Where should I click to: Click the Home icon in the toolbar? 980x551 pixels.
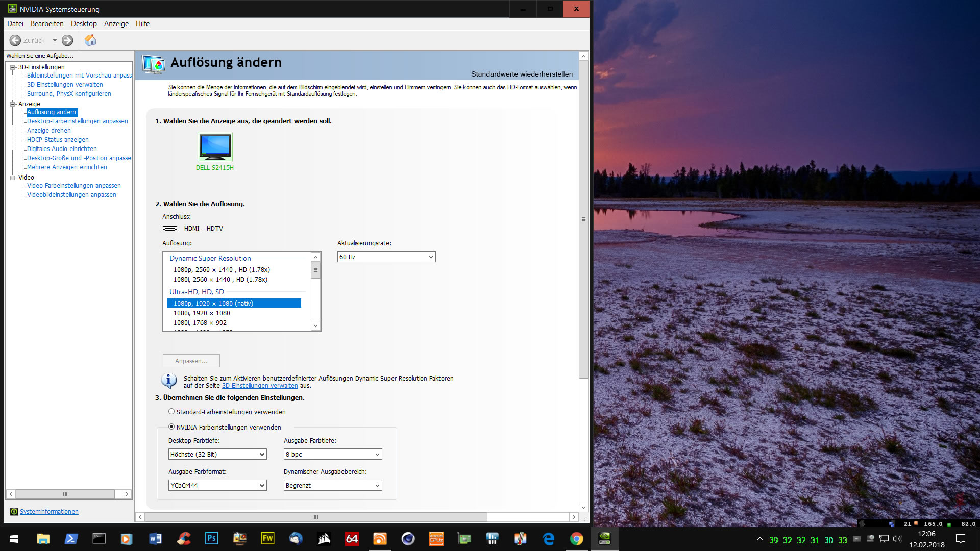click(x=90, y=40)
